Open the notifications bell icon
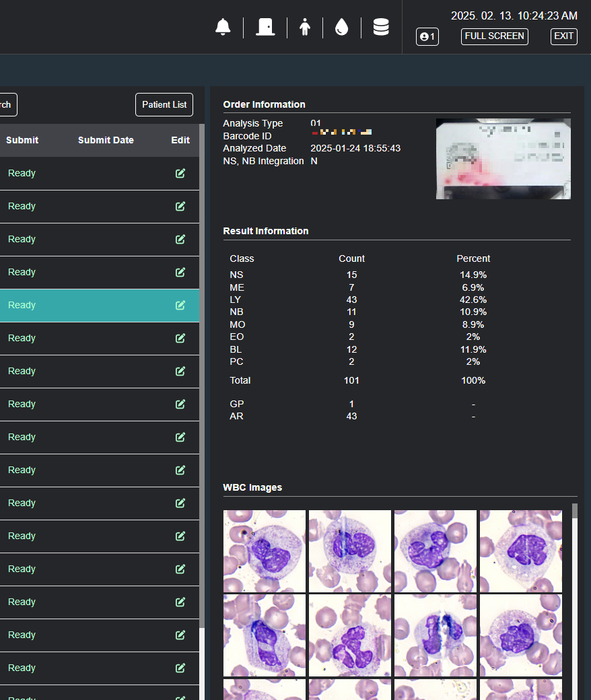Screen dimensions: 591x700 [223, 27]
